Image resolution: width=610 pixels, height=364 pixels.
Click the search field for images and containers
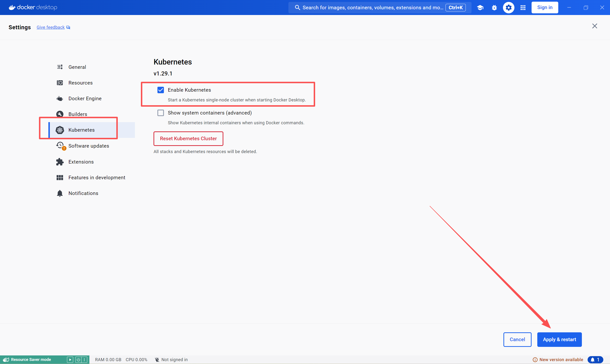[372, 7]
